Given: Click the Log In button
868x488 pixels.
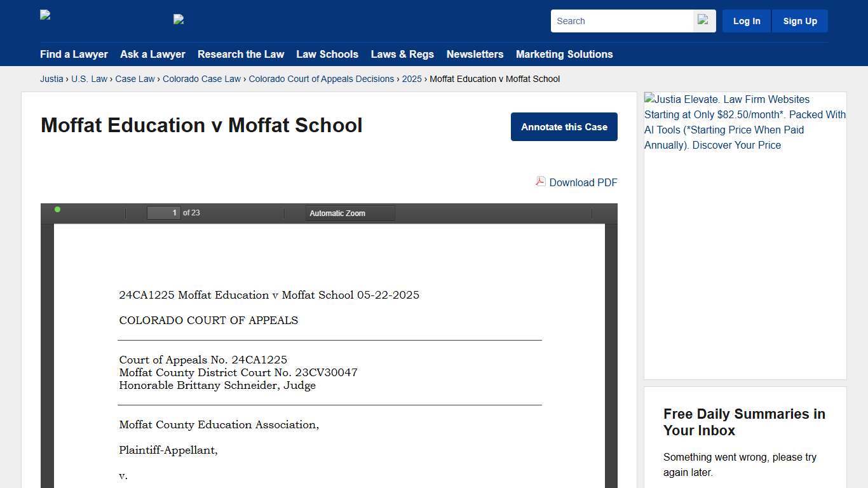Looking at the screenshot, I should [746, 20].
